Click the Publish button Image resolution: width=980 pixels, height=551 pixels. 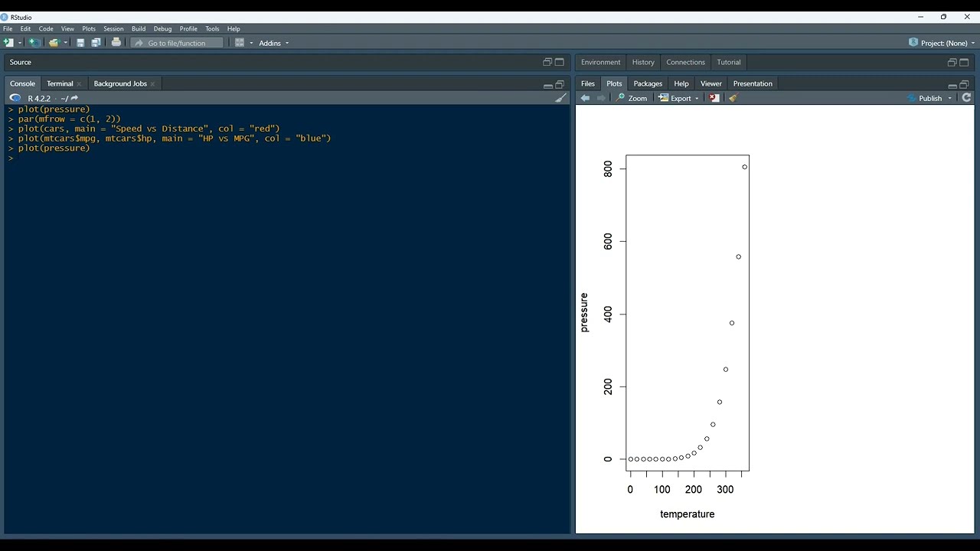point(924,98)
